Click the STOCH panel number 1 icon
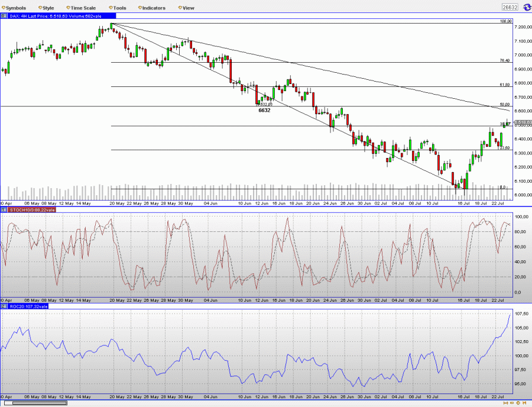Viewport: 532px width, 407px height. pos(4,210)
